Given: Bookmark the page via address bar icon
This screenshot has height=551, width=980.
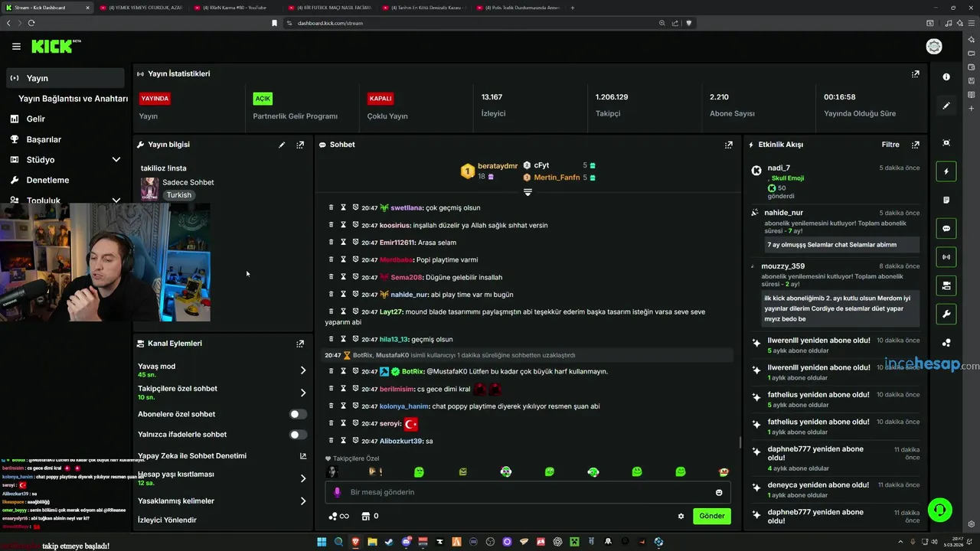Looking at the screenshot, I should (x=274, y=23).
